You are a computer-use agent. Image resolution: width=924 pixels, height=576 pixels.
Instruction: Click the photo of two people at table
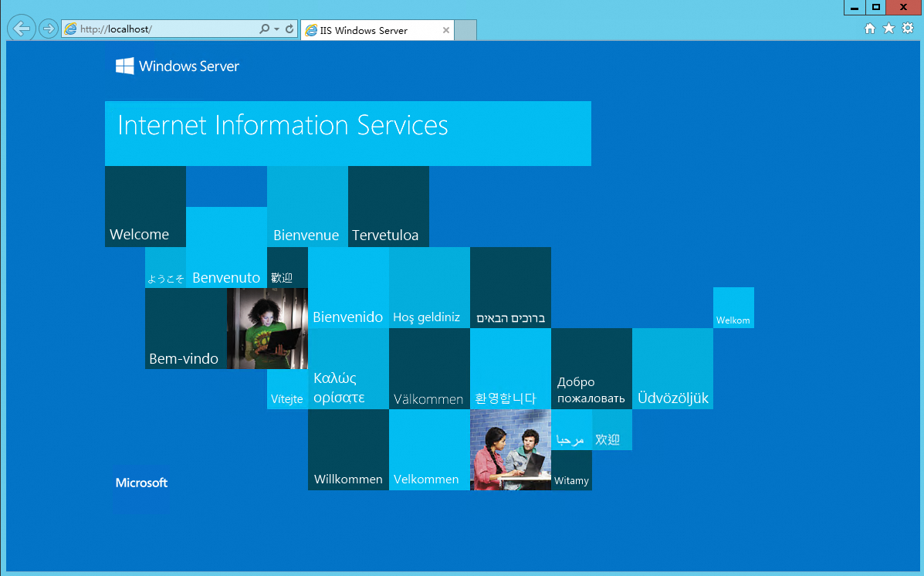click(510, 450)
